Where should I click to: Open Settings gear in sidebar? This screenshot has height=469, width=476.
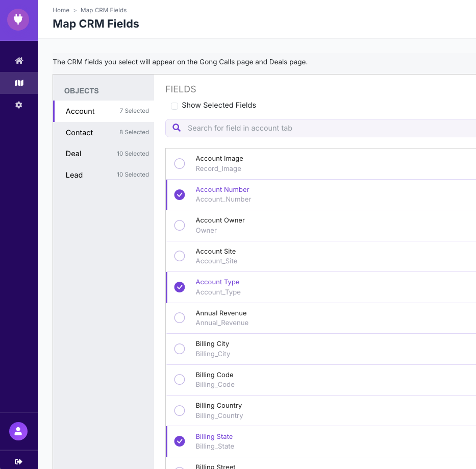19,105
